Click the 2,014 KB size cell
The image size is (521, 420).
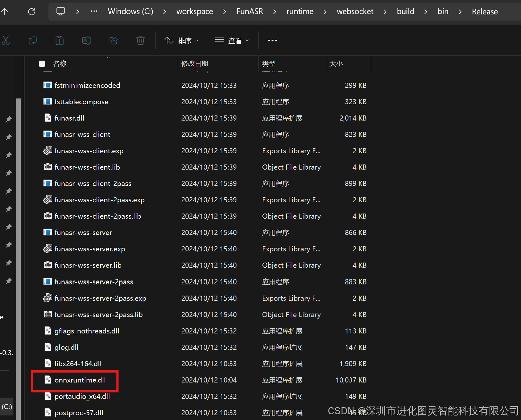click(353, 118)
